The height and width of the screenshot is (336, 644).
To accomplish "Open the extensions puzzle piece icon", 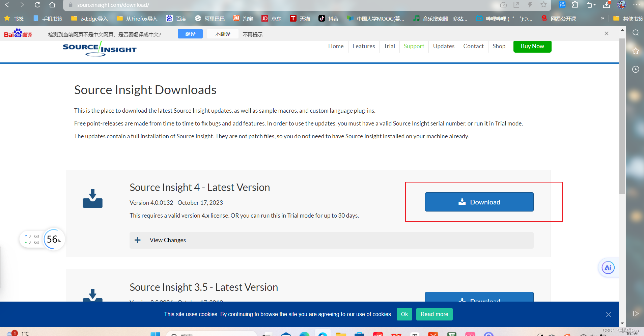I will (x=575, y=5).
